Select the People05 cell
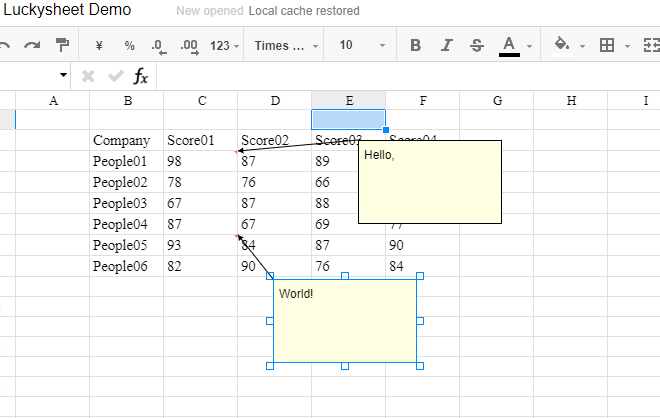The image size is (660, 418). tap(127, 245)
